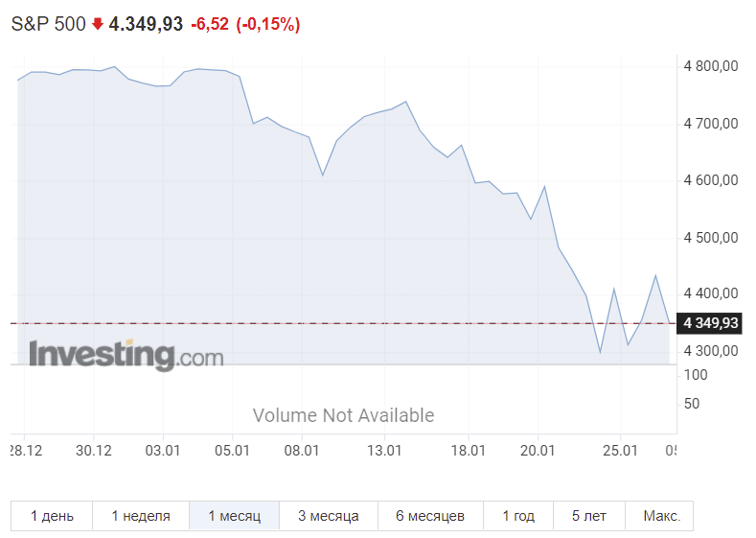
Task: Show the 1 год chart range
Action: [518, 516]
